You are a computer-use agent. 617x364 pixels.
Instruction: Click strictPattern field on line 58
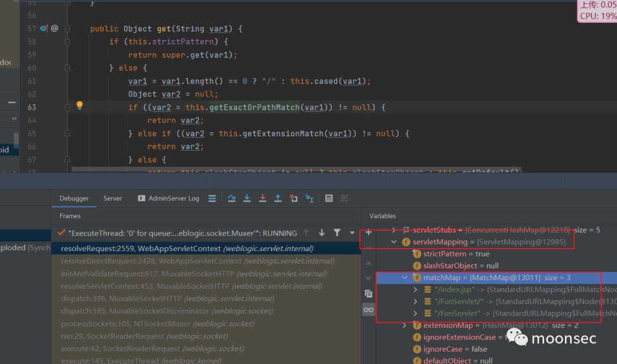click(183, 42)
